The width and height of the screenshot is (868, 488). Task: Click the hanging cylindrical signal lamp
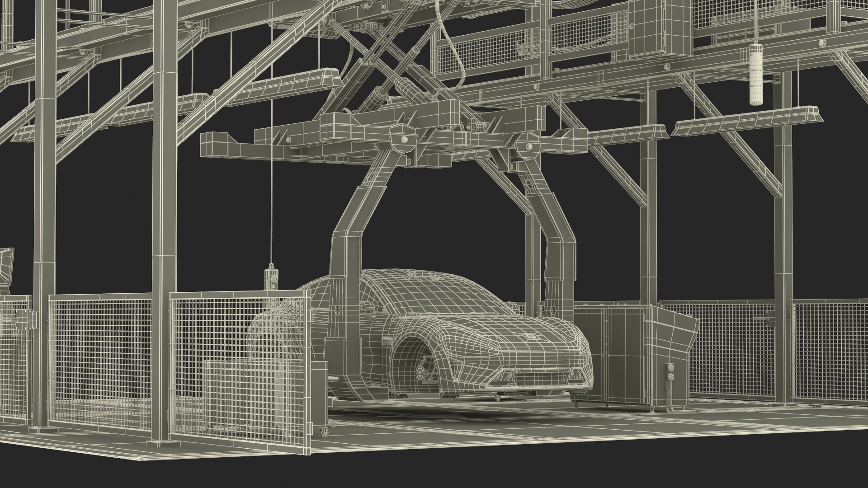(756, 74)
